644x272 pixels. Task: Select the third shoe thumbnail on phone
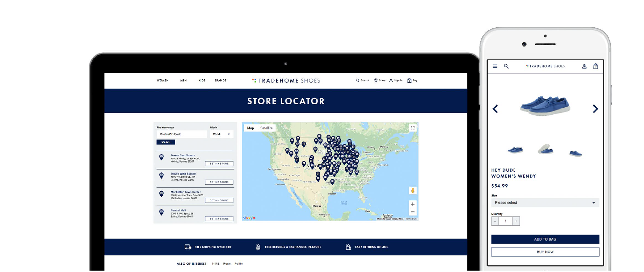[575, 153]
